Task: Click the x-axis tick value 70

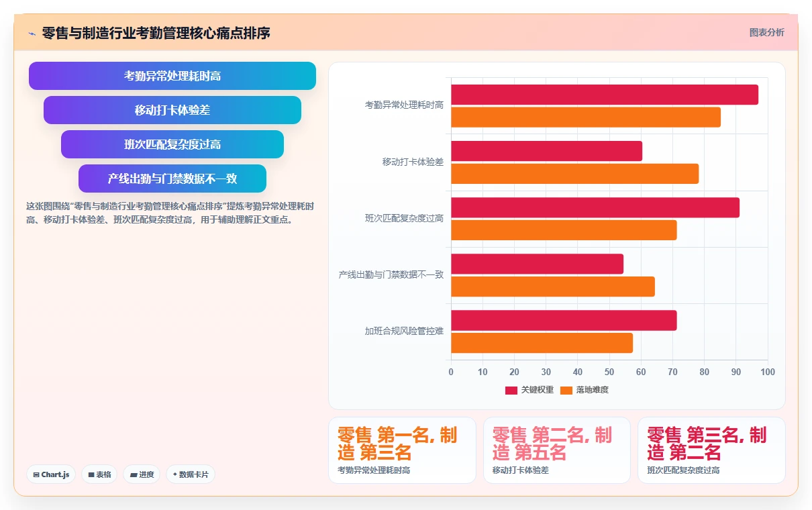Action: click(x=672, y=372)
